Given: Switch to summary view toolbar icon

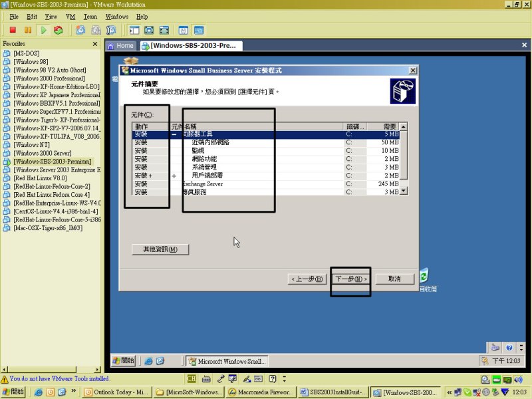Looking at the screenshot, I should point(184,30).
